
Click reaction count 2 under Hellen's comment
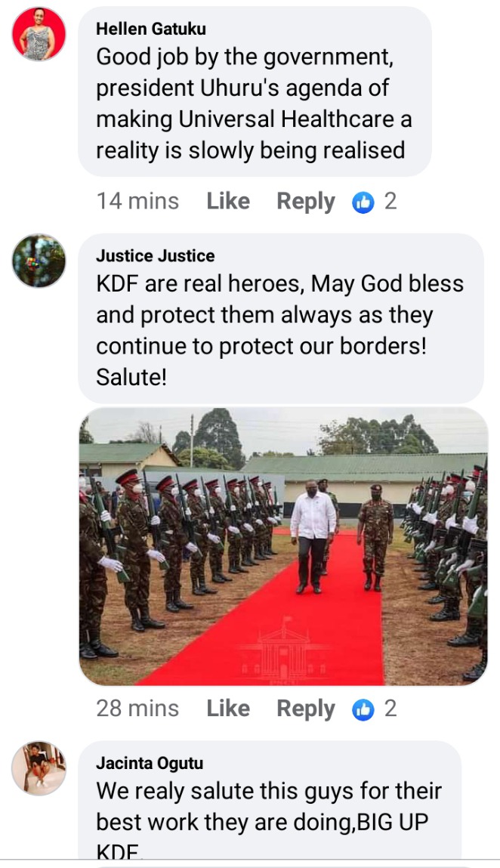pos(391,202)
